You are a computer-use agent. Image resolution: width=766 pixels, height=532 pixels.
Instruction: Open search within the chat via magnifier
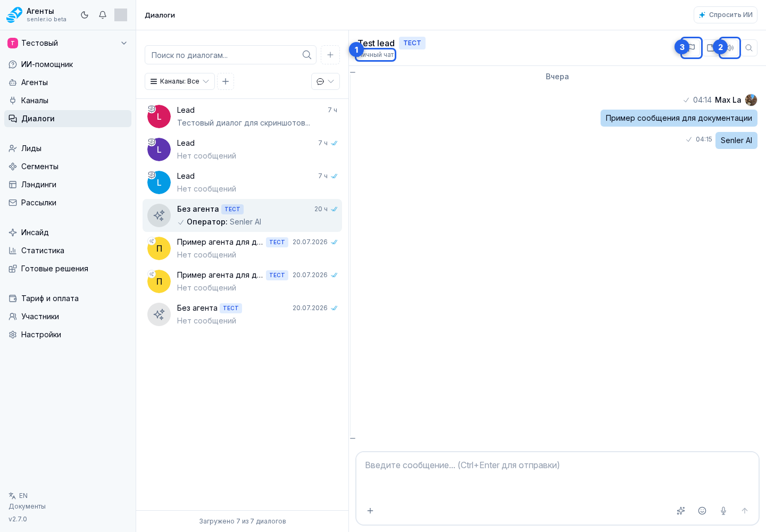click(x=749, y=48)
